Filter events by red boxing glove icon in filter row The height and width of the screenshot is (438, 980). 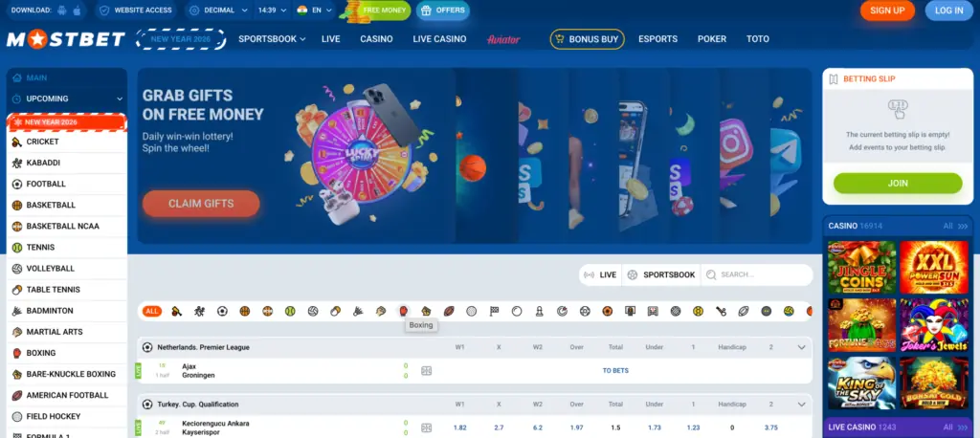(x=403, y=311)
